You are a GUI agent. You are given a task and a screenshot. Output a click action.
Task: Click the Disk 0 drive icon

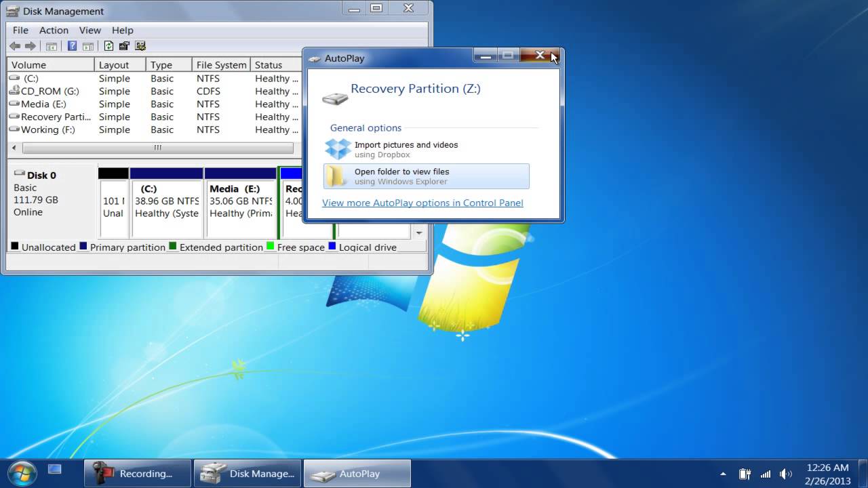[19, 174]
